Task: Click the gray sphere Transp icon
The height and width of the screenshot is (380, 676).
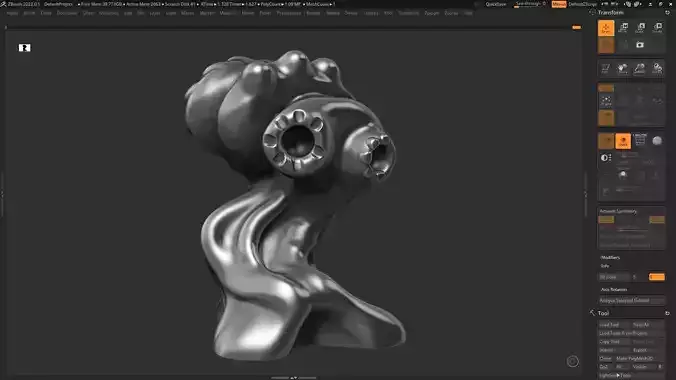Action: 657,141
